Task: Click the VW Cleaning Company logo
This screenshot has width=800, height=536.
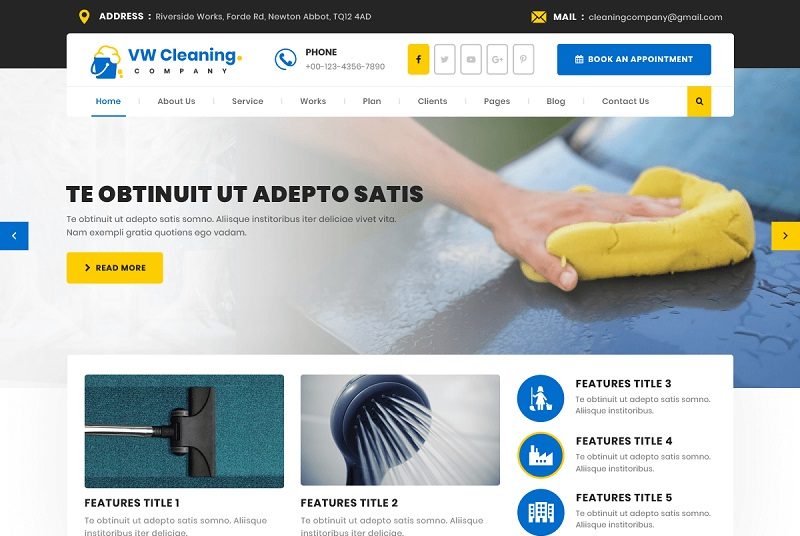Action: coord(166,61)
